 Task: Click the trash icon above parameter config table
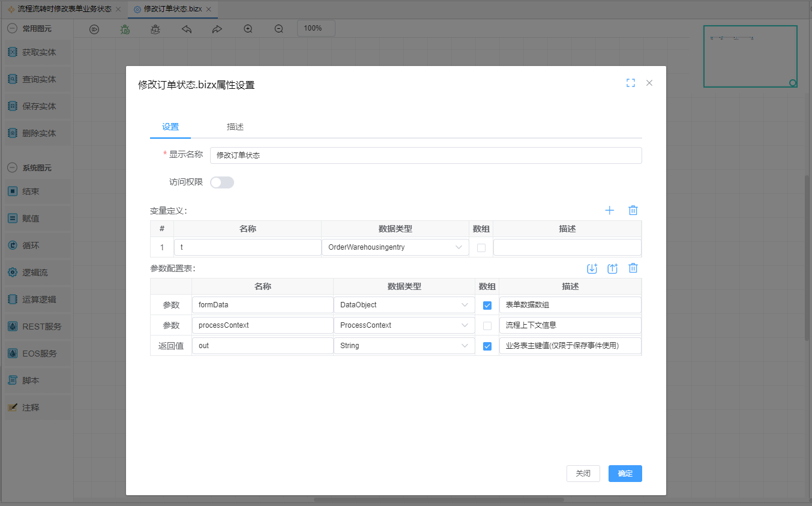(633, 268)
